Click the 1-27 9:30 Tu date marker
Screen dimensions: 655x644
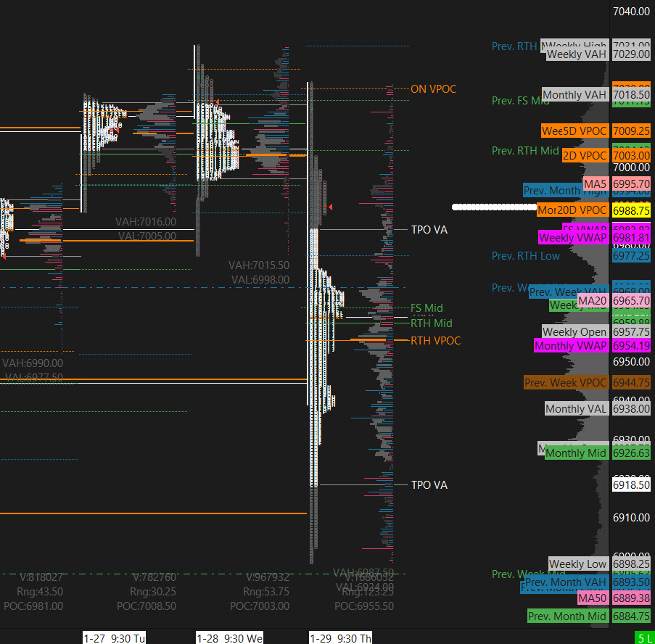[115, 638]
